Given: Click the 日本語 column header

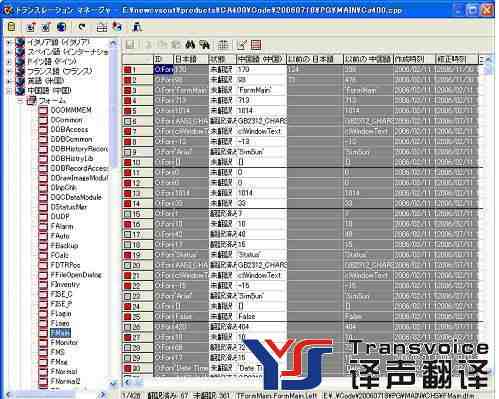Looking at the screenshot, I should coord(190,59).
